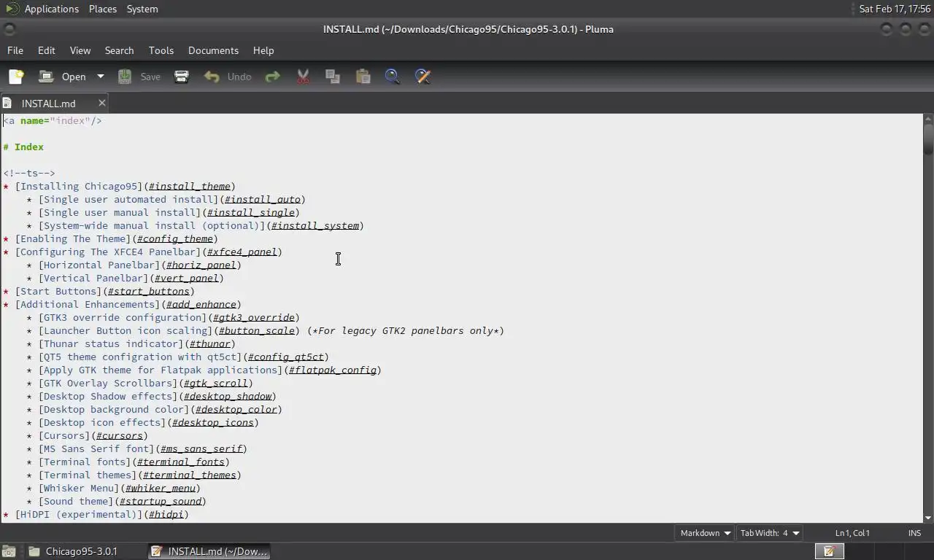Open the Applications menu in the top panel
Image resolution: width=934 pixels, height=560 pixels.
point(51,9)
